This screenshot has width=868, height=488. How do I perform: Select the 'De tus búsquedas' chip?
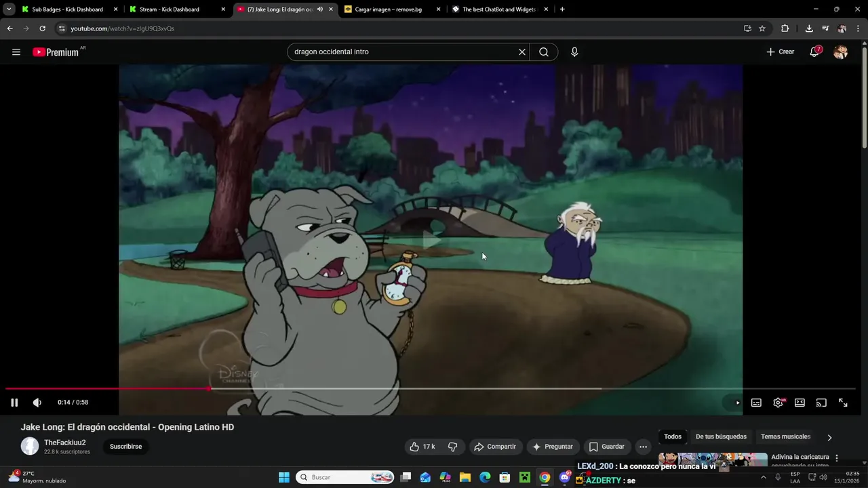point(721,436)
